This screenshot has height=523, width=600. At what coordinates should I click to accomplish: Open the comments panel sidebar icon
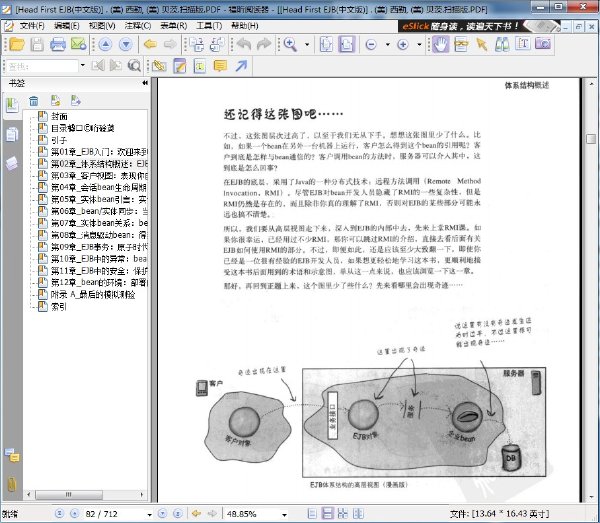tap(12, 455)
